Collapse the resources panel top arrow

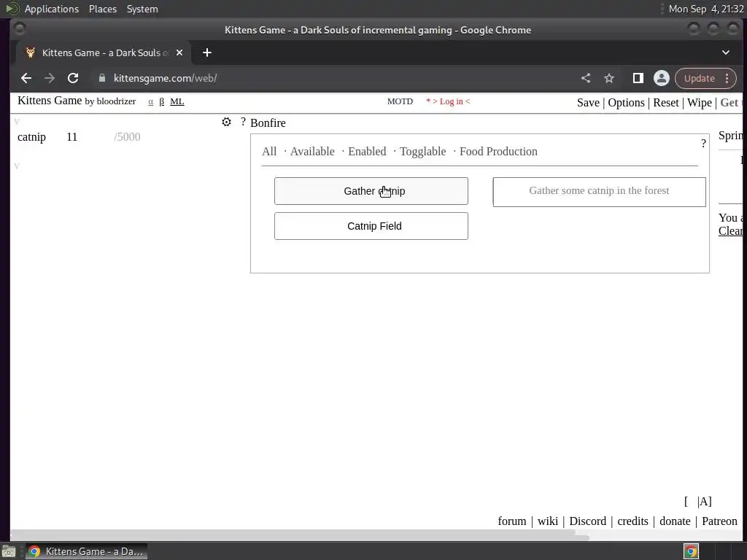coord(17,122)
